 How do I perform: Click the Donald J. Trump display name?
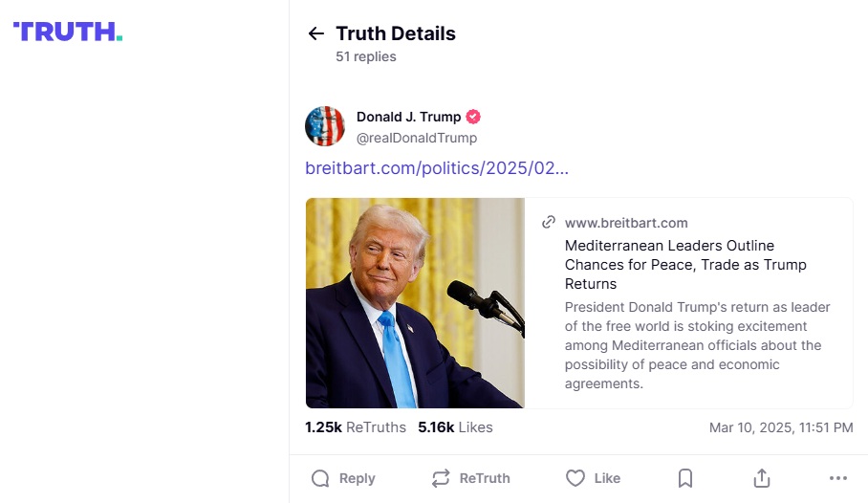click(x=408, y=117)
